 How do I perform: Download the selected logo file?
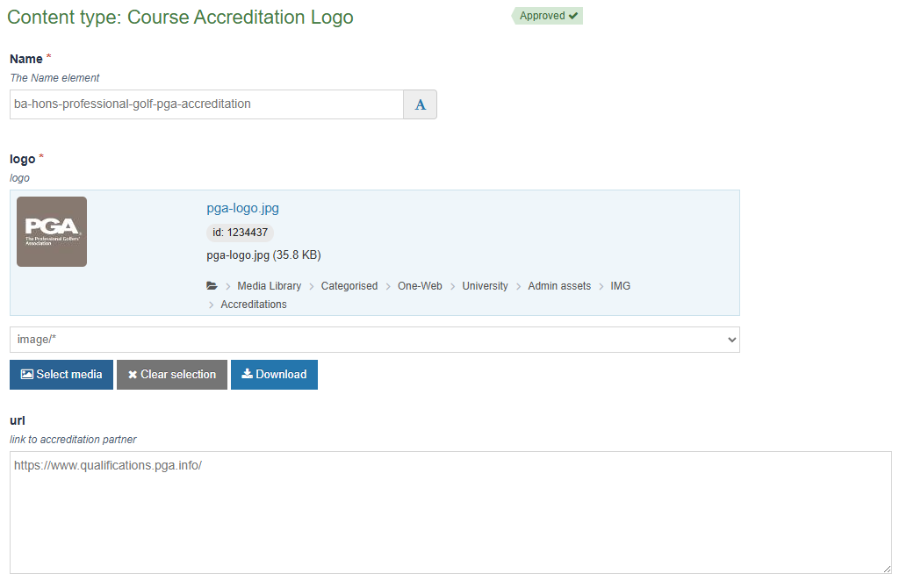tap(274, 374)
